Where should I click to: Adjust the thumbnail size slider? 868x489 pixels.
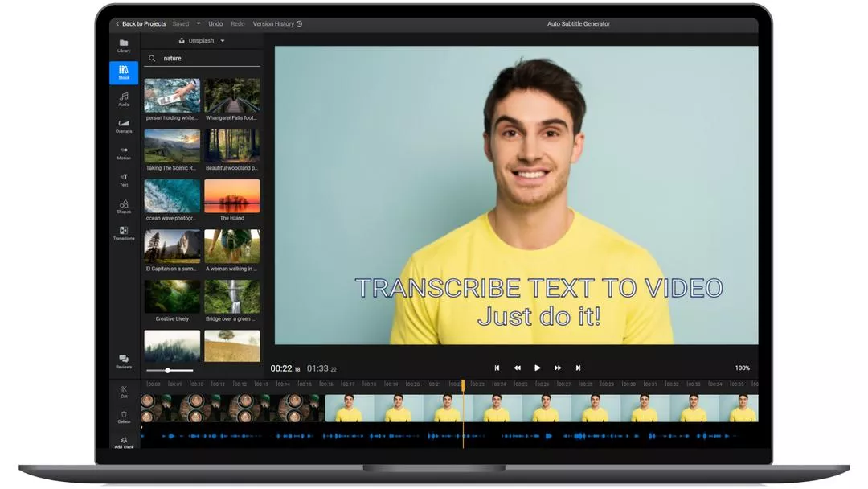point(167,371)
